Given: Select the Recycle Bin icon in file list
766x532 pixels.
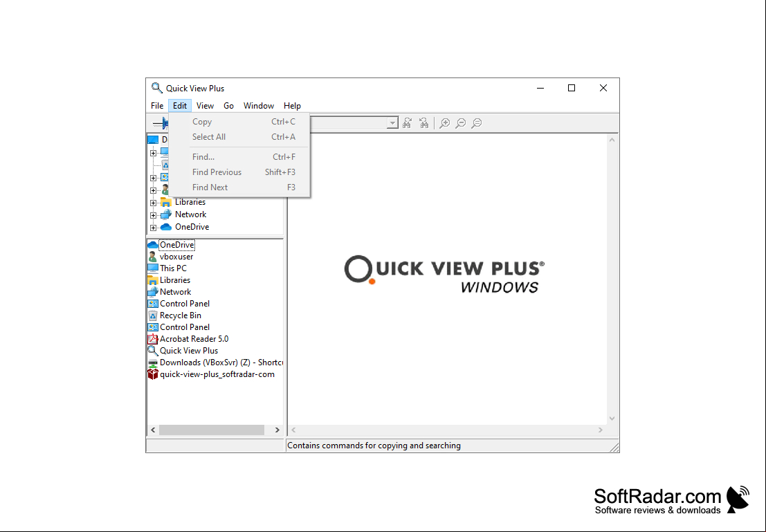Looking at the screenshot, I should (x=153, y=315).
